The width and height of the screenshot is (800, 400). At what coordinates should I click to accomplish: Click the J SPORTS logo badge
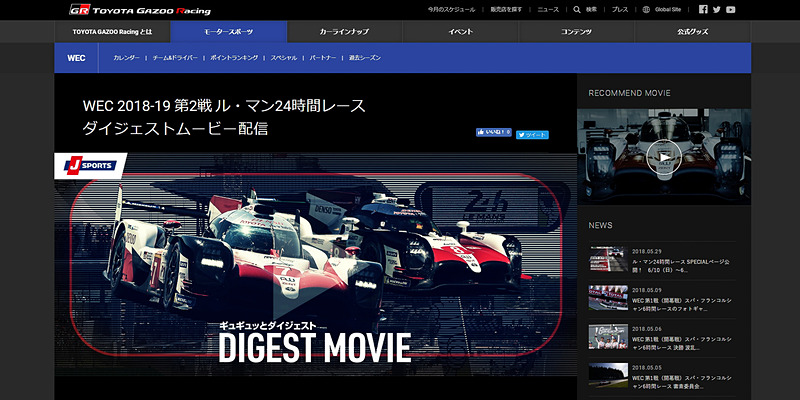(x=90, y=165)
